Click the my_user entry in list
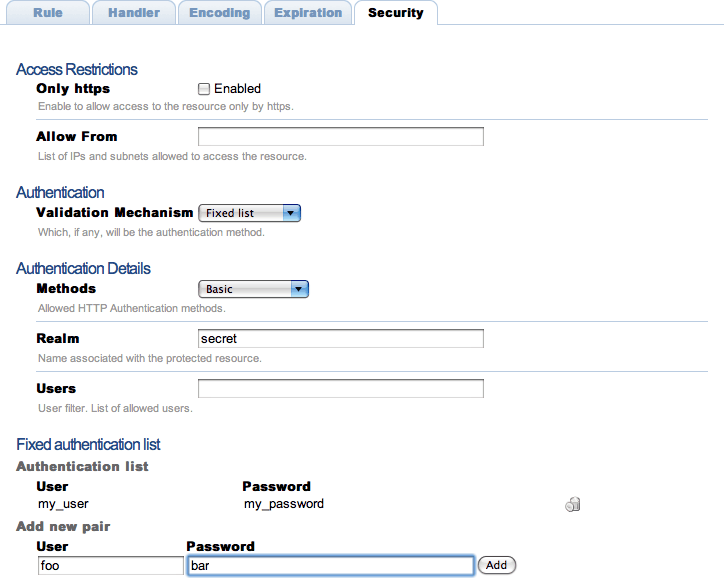724x578 pixels. coord(64,504)
